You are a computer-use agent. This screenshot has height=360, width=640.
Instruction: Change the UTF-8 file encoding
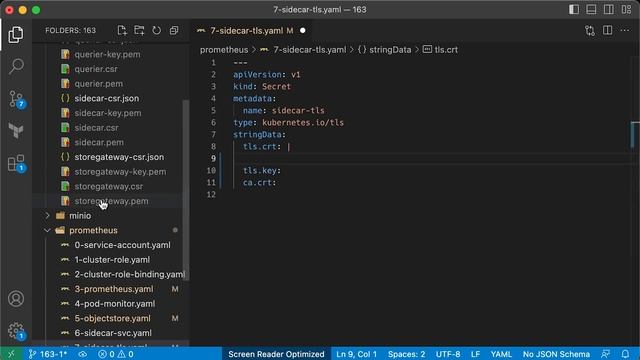coord(448,354)
